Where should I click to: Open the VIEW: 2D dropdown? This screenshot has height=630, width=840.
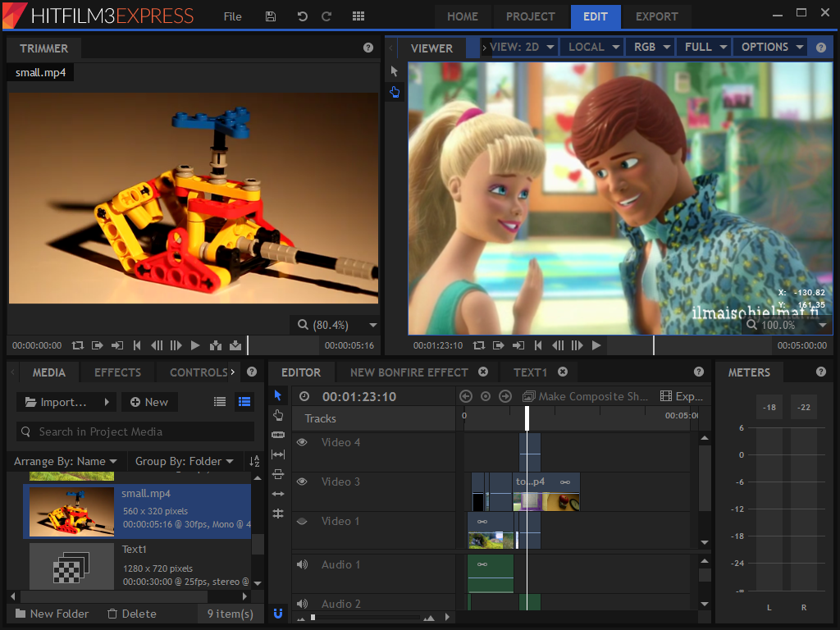(519, 47)
